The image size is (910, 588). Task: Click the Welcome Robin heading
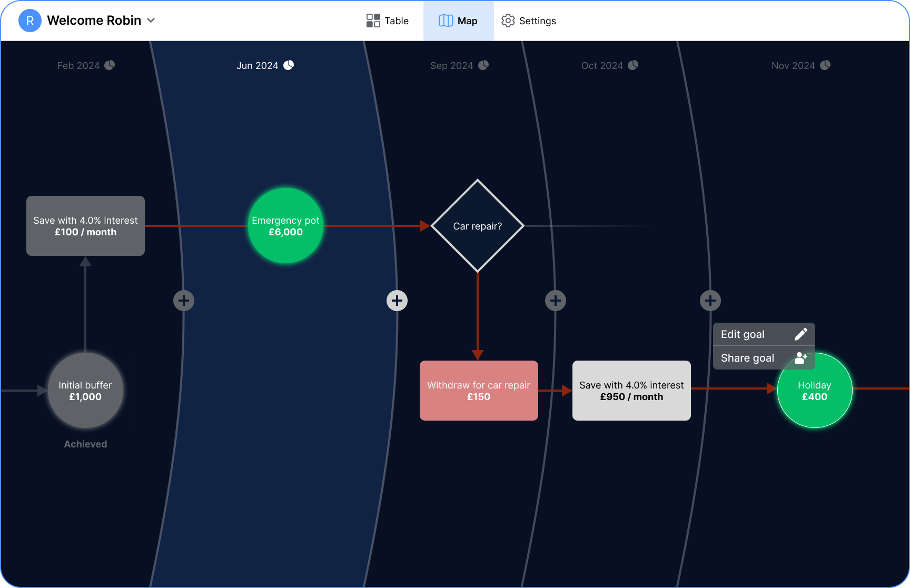(94, 21)
